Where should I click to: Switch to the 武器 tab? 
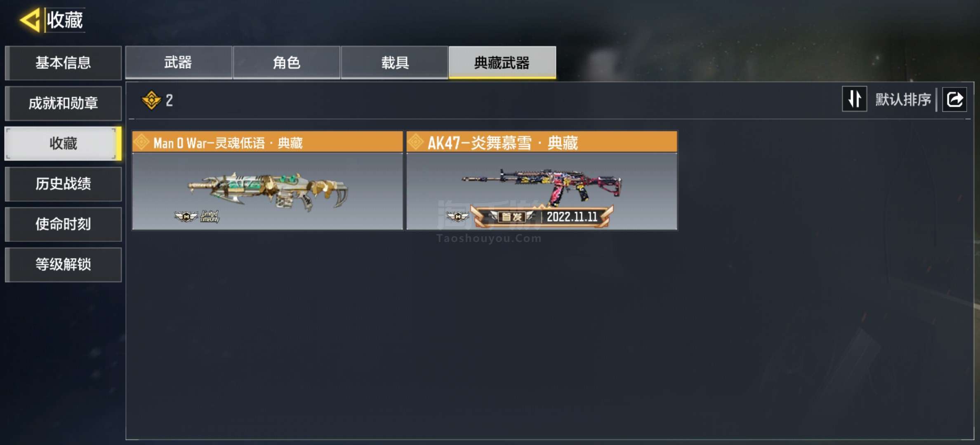pyautogui.click(x=179, y=62)
